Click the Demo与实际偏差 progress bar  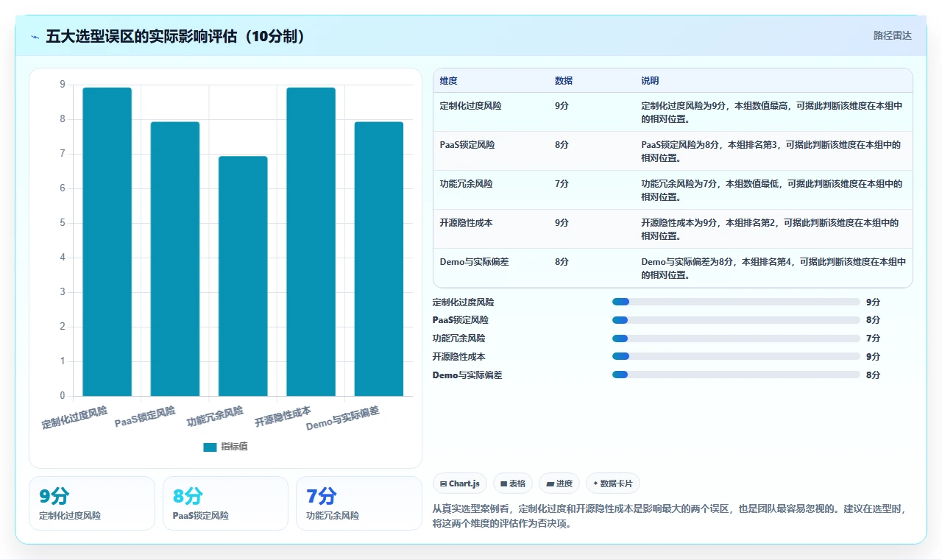(x=736, y=375)
